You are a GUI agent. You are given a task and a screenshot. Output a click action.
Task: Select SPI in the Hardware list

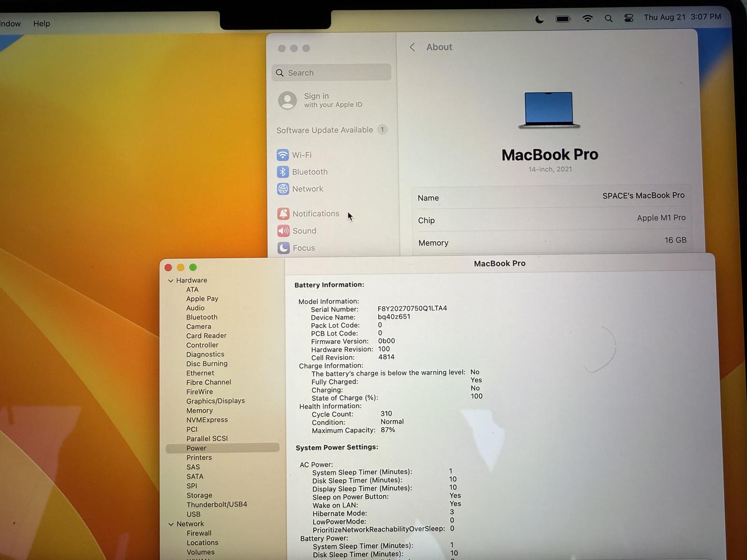(x=192, y=486)
